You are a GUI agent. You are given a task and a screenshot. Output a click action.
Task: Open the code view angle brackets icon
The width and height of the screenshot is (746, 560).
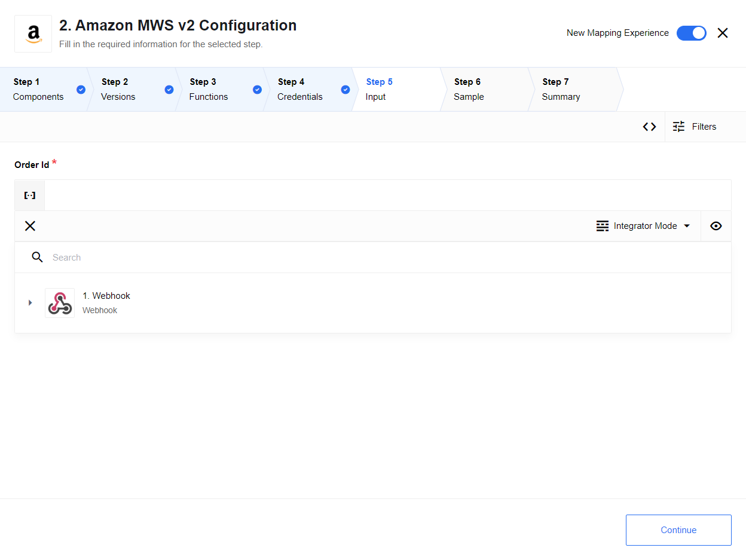point(649,127)
